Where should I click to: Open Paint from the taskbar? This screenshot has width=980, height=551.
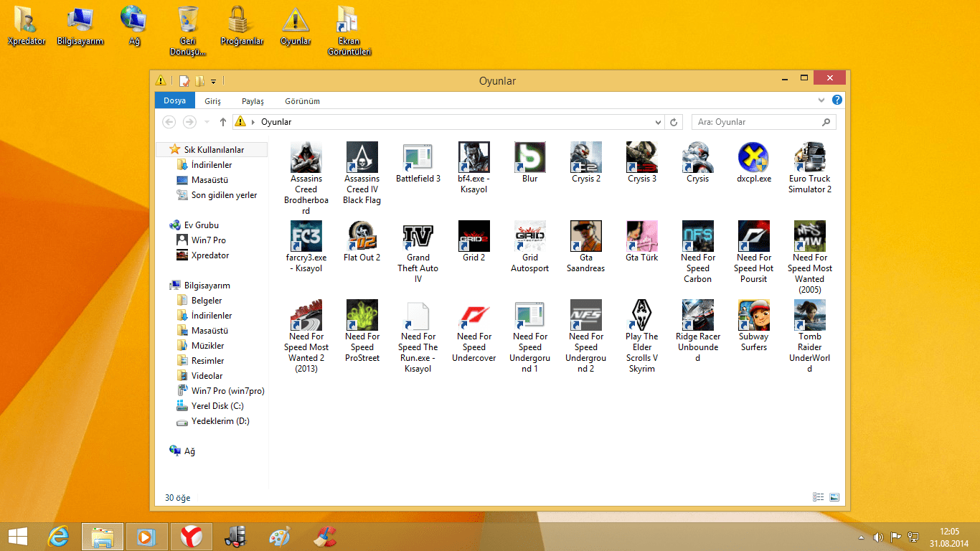click(279, 536)
